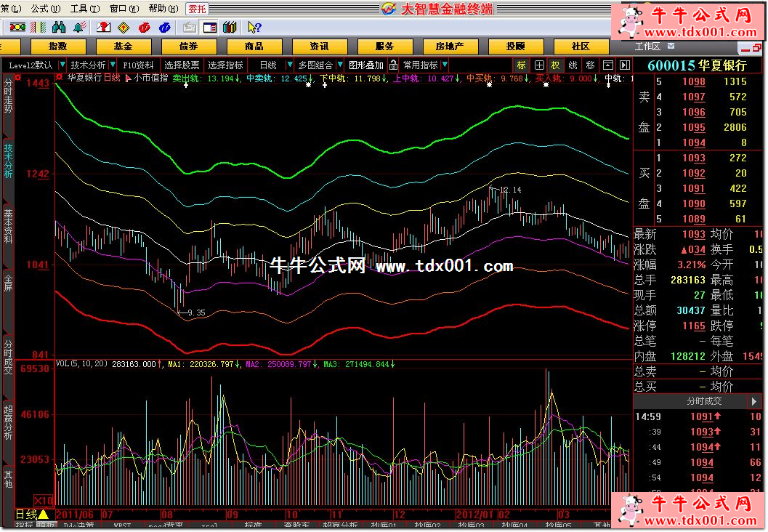Click the padlock icon on chart toolbar
The height and width of the screenshot is (532, 768).
click(393, 65)
